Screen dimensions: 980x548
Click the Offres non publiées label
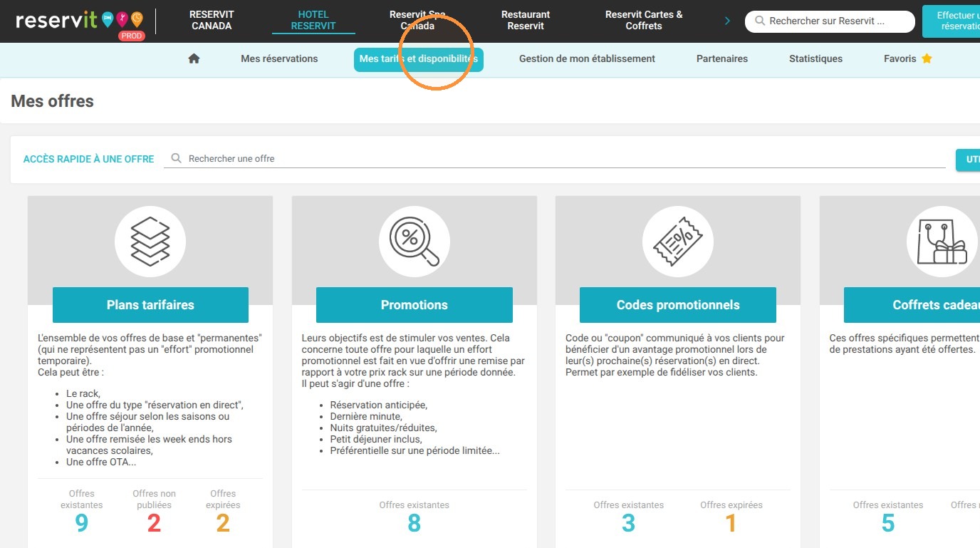154,499
